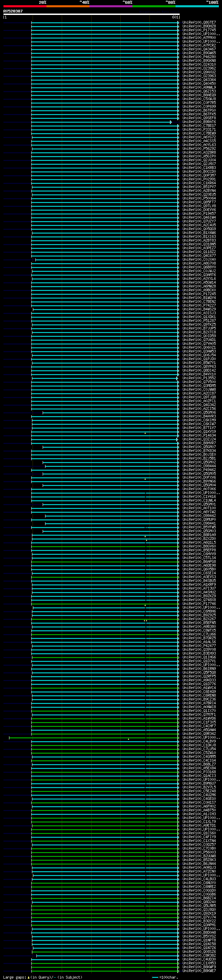Select the UniRef100_C6KIM9 label

pyautogui.click(x=199, y=420)
